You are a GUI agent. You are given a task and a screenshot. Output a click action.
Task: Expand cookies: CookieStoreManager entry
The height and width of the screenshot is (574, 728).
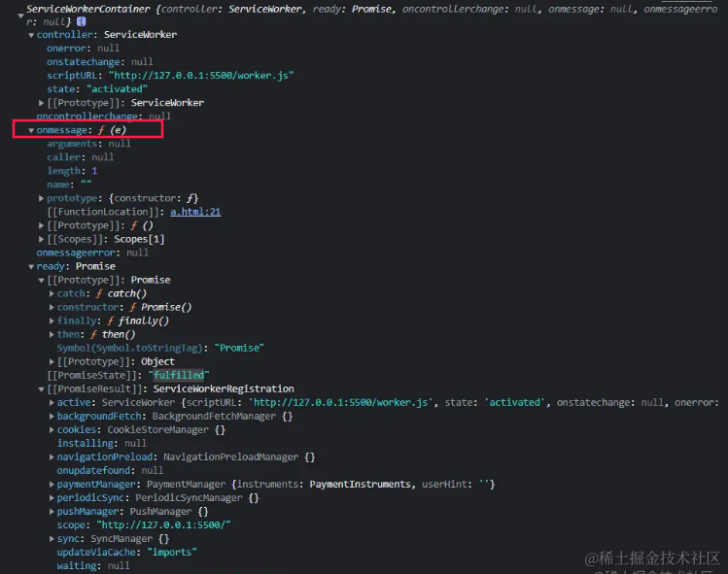(52, 429)
